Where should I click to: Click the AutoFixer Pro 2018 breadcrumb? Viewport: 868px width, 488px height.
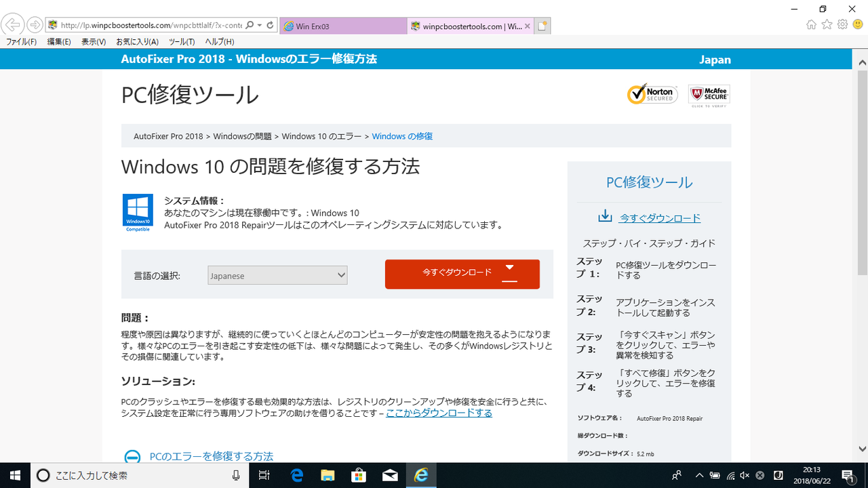(168, 136)
